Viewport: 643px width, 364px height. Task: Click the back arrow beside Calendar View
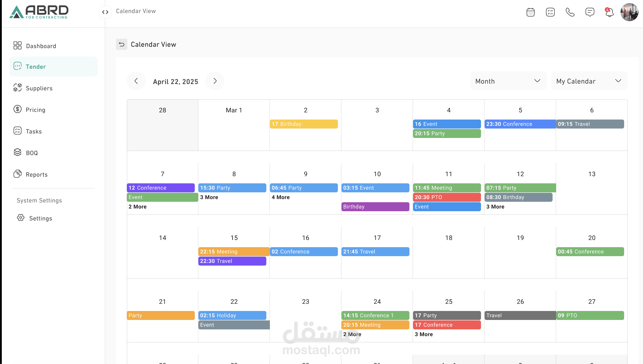pyautogui.click(x=122, y=44)
